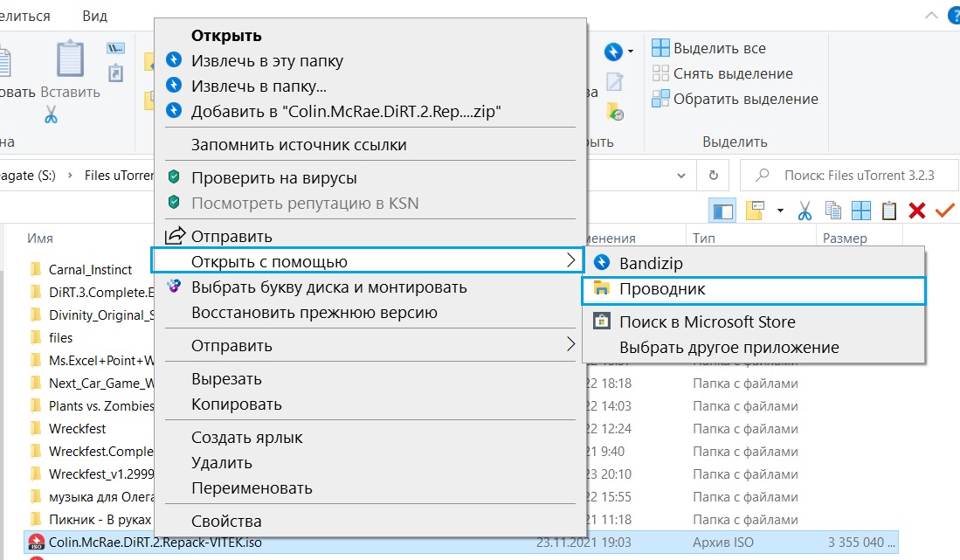This screenshot has width=960, height=560.
Task: Click the refresh button next to address bar
Action: click(x=714, y=176)
